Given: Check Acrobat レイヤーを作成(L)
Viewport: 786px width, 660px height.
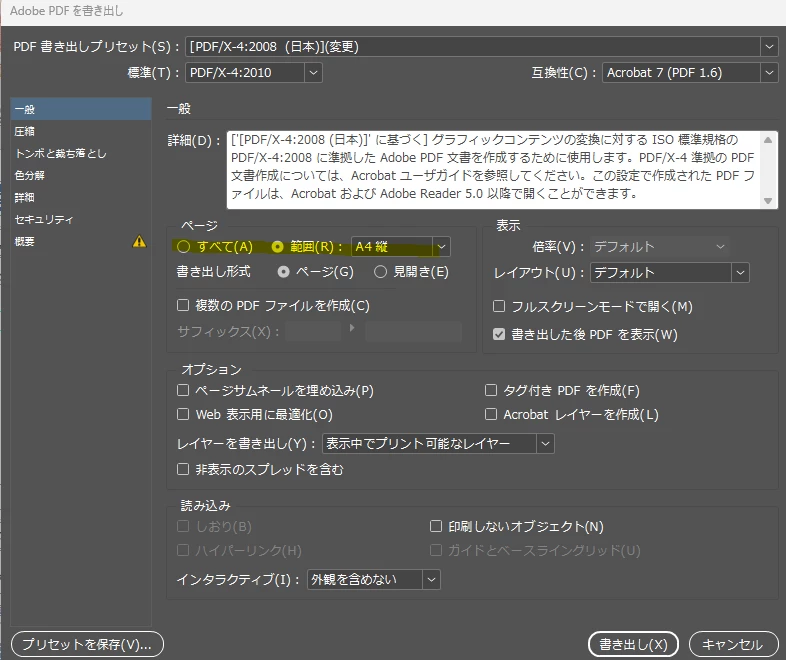Looking at the screenshot, I should click(x=491, y=414).
